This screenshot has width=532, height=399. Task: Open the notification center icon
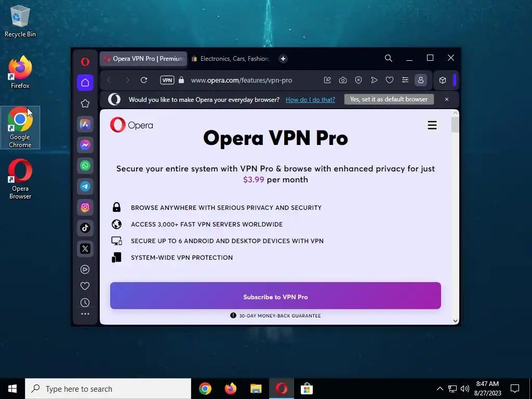[x=515, y=389]
